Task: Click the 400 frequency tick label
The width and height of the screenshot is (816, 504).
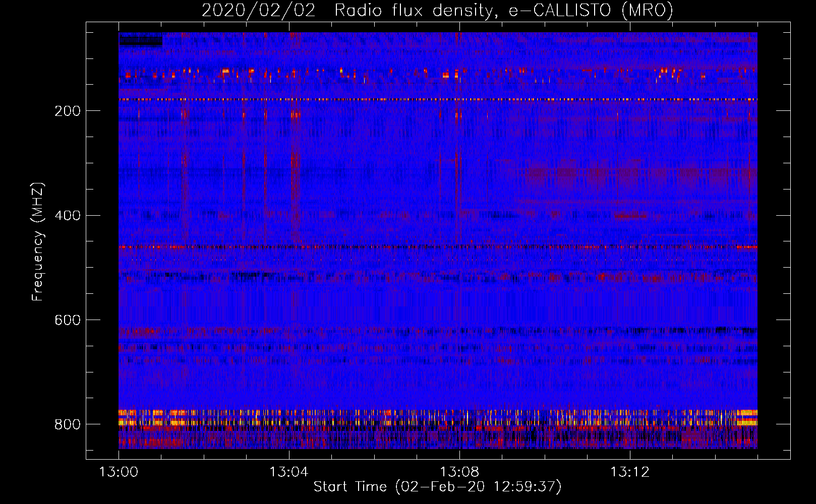Action: [67, 216]
